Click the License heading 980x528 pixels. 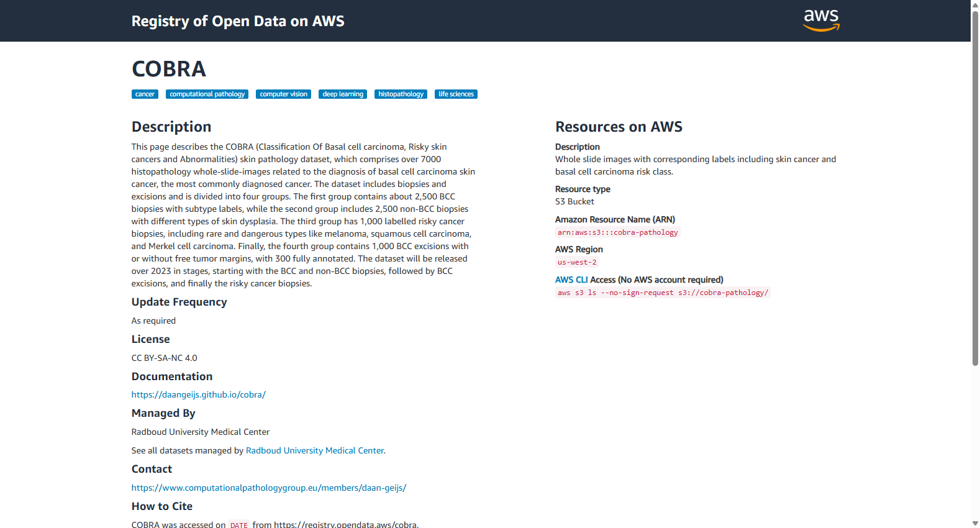pyautogui.click(x=151, y=339)
